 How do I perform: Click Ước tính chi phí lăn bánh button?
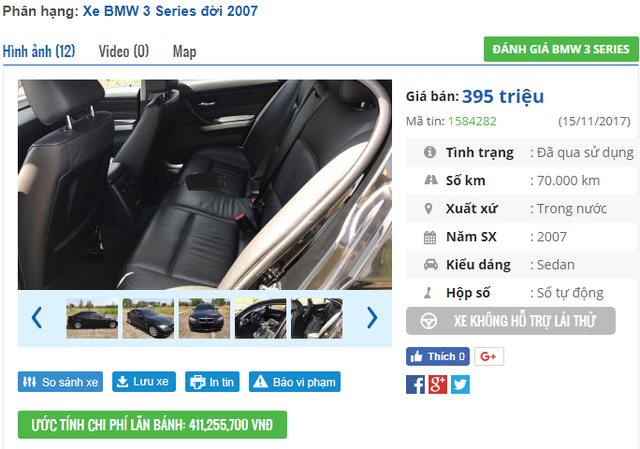pyautogui.click(x=152, y=425)
